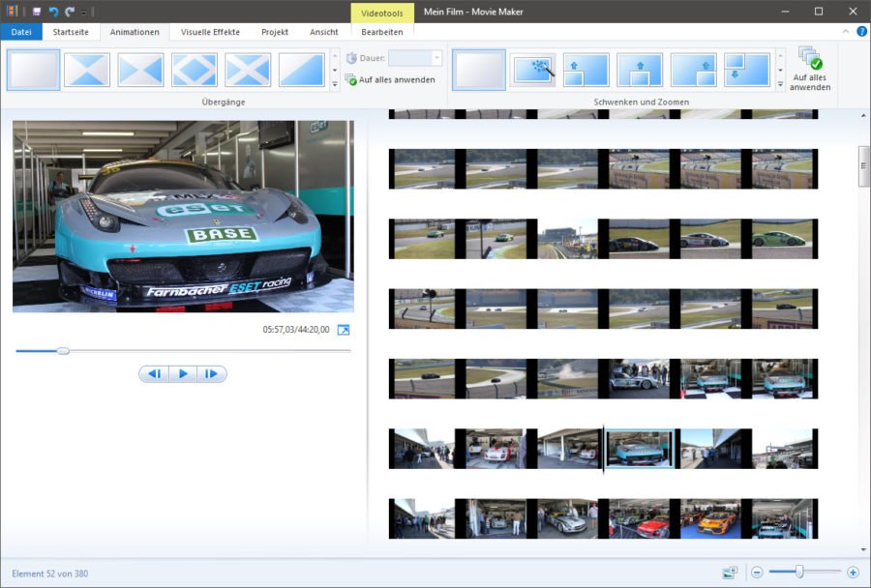The height and width of the screenshot is (588, 871).
Task: Step to the next frame
Action: point(212,374)
